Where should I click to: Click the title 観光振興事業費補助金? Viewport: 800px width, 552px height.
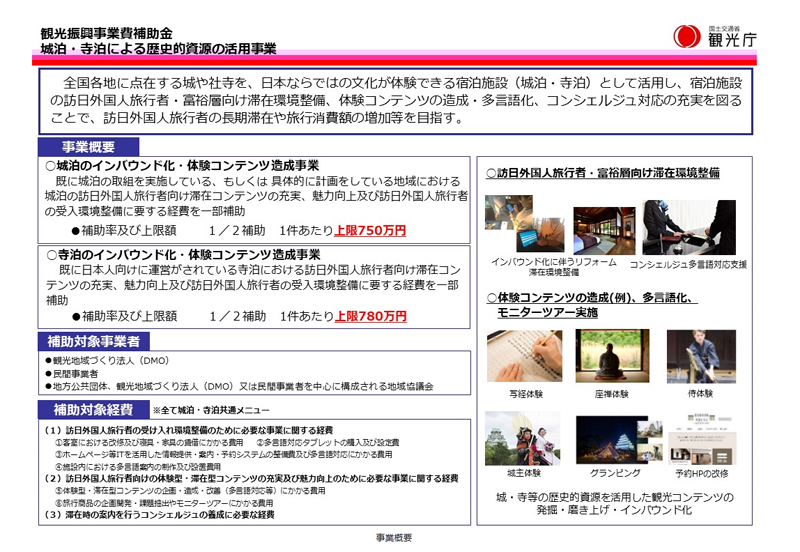pos(107,34)
